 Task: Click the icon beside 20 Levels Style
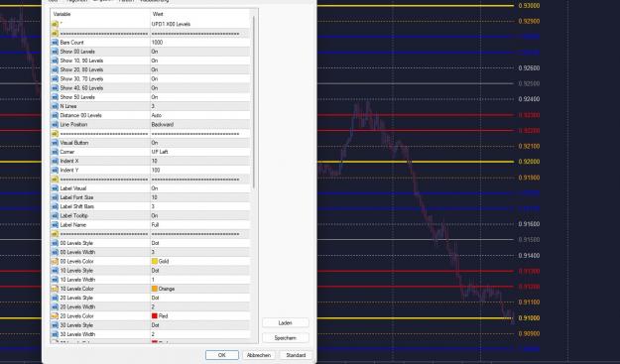tap(55, 298)
